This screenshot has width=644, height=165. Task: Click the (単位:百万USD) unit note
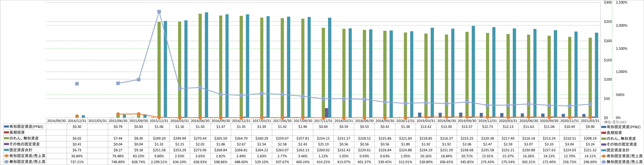click(x=615, y=122)
